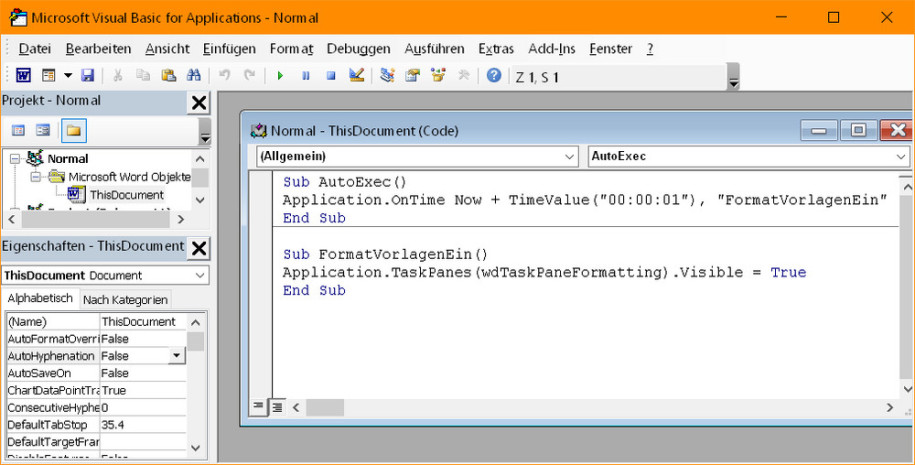Click the Cut scissors icon

tap(118, 75)
